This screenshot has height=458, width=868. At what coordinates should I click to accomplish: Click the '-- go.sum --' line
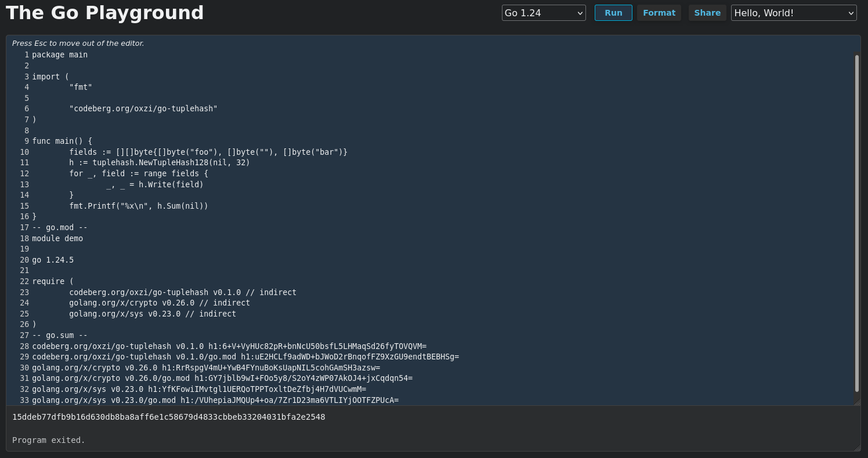60,335
